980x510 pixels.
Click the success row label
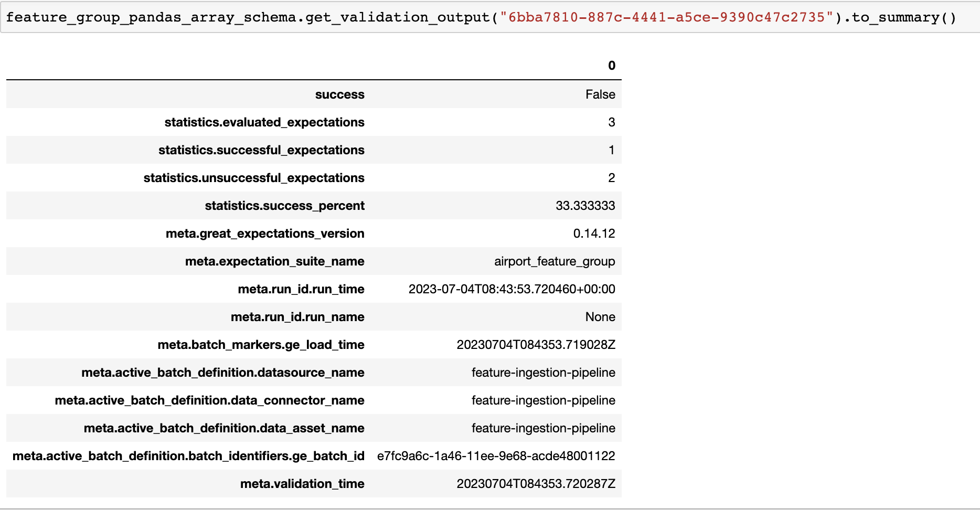(x=339, y=94)
